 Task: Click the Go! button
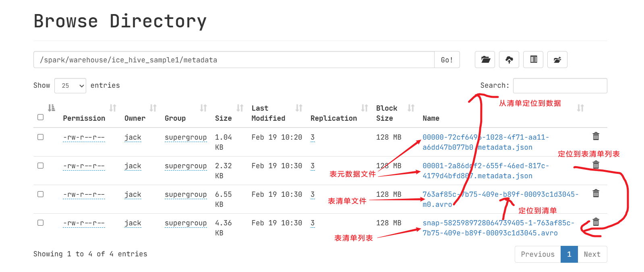pos(447,60)
